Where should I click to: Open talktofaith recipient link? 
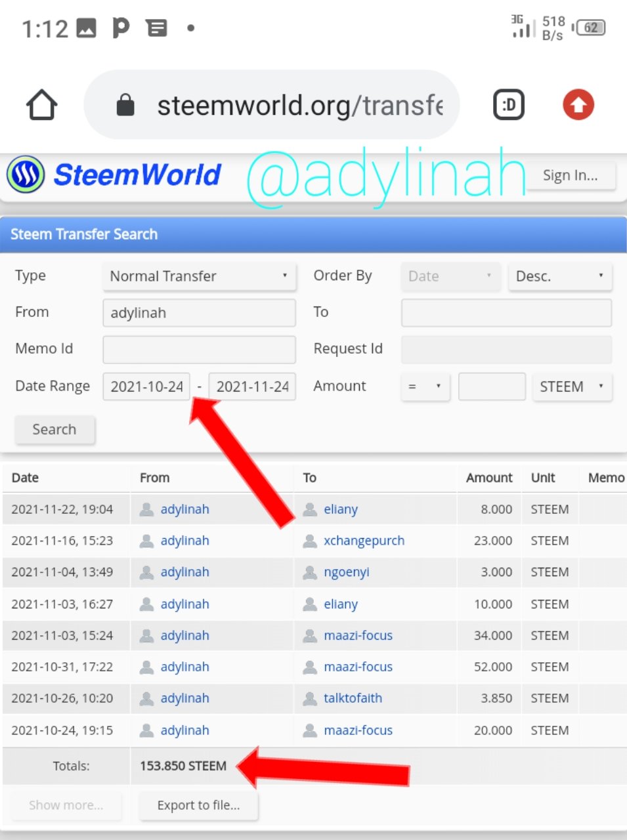[353, 698]
